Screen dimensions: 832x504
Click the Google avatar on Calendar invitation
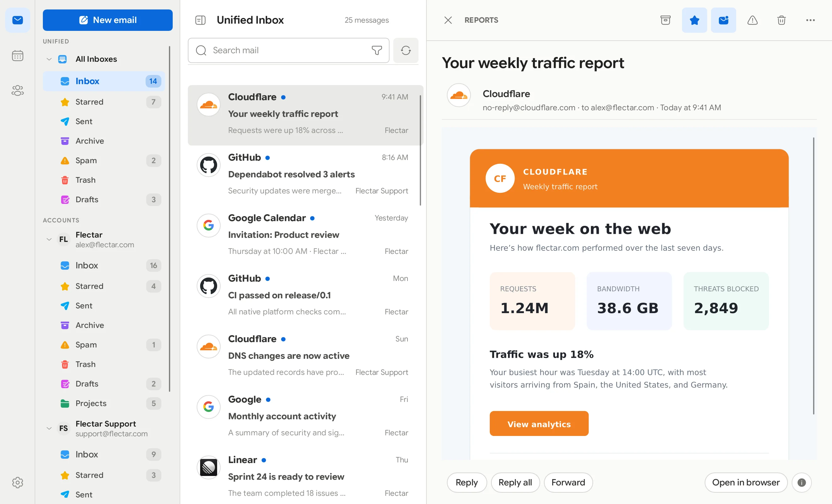209,226
